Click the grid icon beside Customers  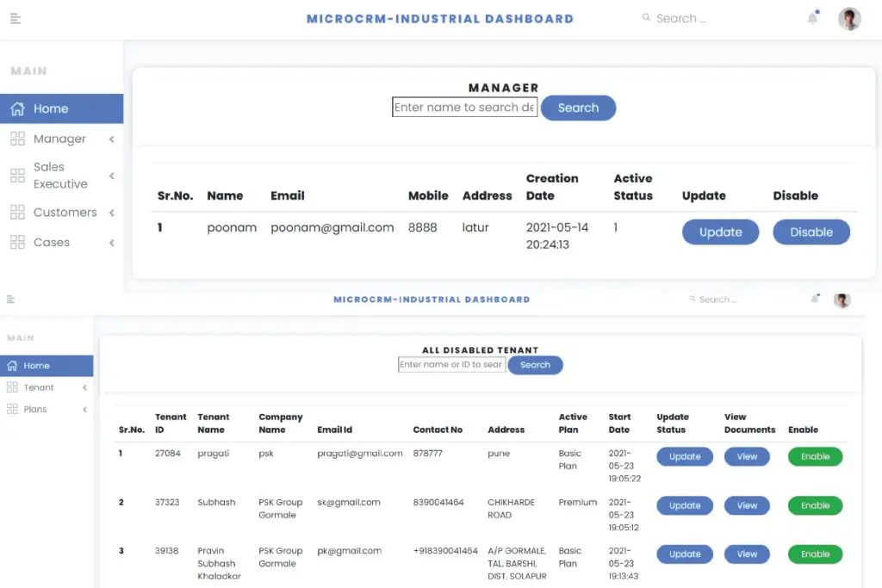(x=17, y=212)
